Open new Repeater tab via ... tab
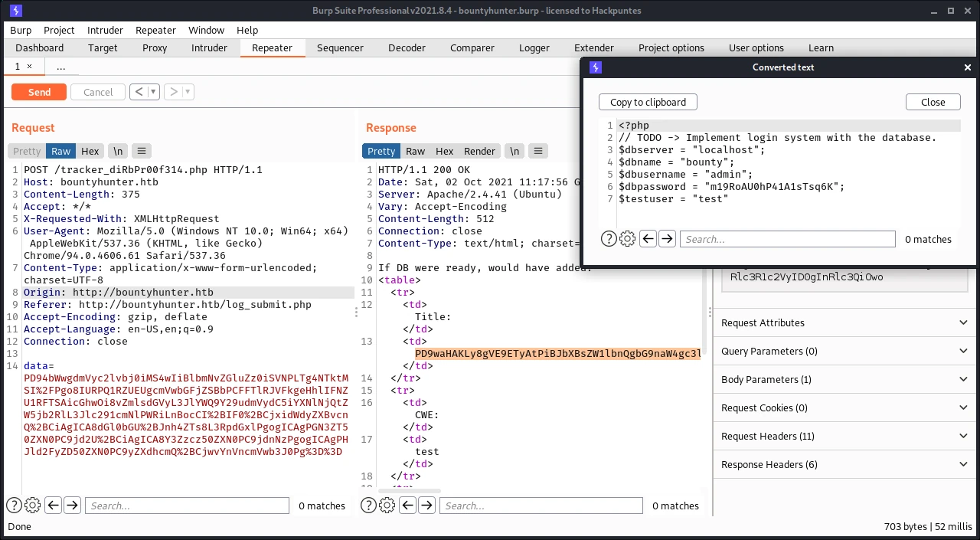 pyautogui.click(x=61, y=67)
